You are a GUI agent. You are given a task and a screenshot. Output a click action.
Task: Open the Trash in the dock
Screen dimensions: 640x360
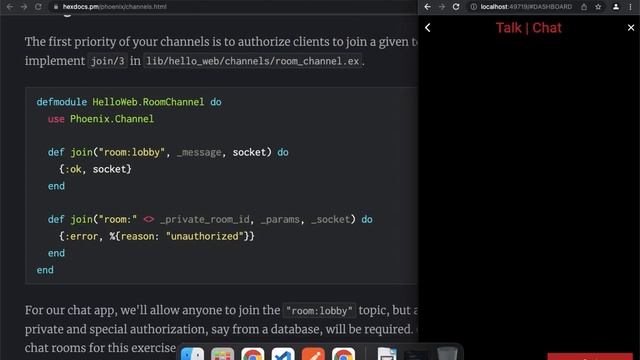coord(447,354)
